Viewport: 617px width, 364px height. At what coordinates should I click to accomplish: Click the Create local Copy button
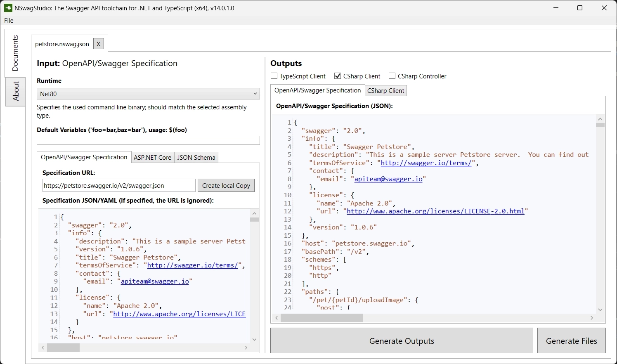[x=226, y=186]
